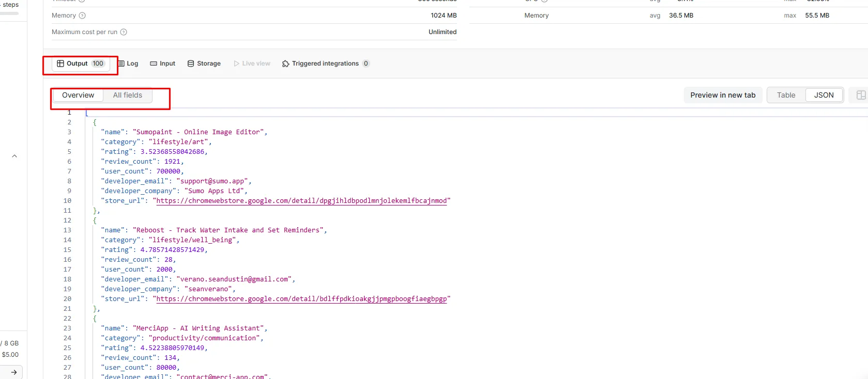This screenshot has width=868, height=379.
Task: Open the Sumopaint store URL link
Action: (x=301, y=201)
